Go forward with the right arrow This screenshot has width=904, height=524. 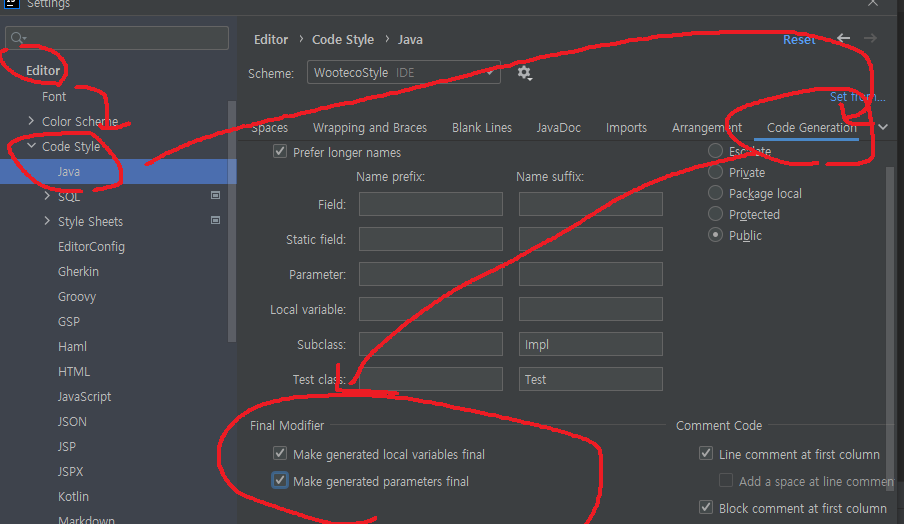(x=871, y=39)
